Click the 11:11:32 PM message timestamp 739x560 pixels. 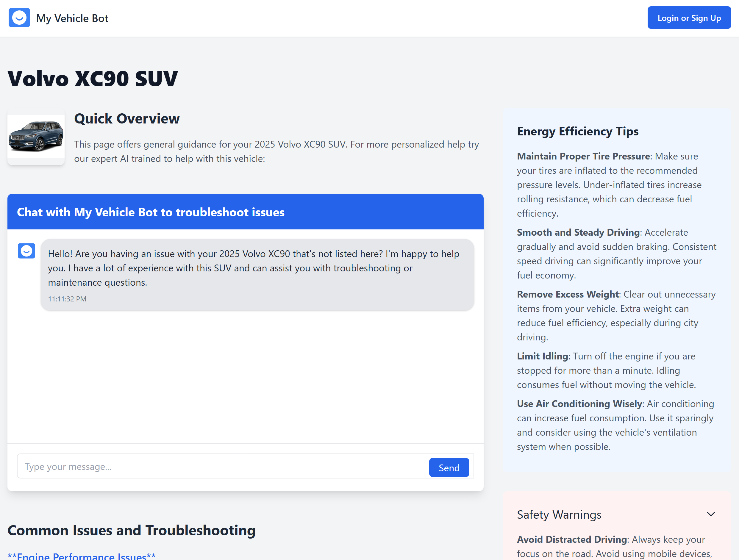[x=67, y=299]
